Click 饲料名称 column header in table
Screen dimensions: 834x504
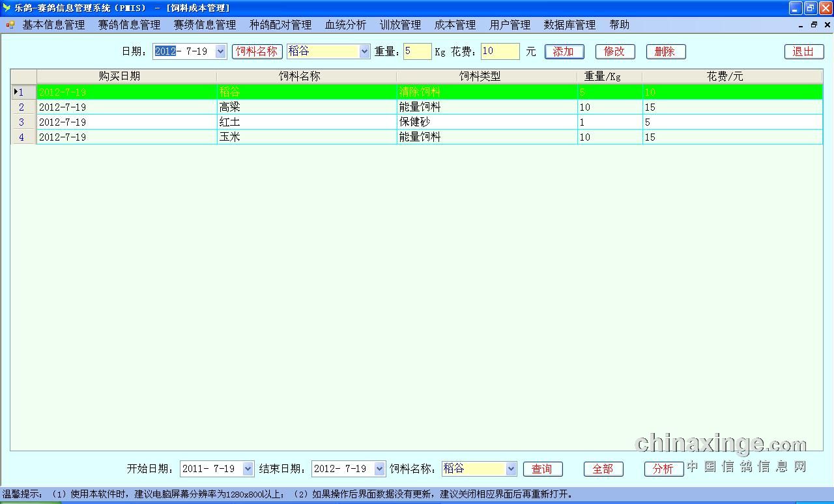click(x=306, y=76)
